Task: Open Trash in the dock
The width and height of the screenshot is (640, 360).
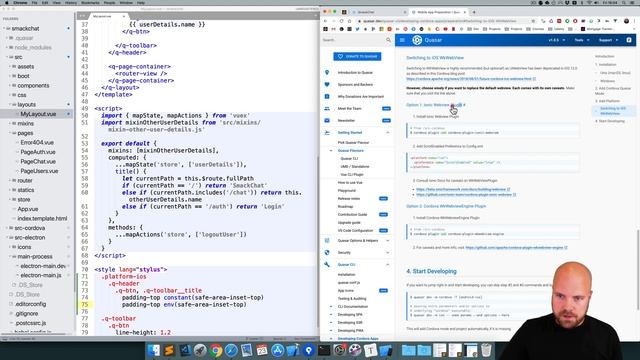Action: click(x=486, y=350)
